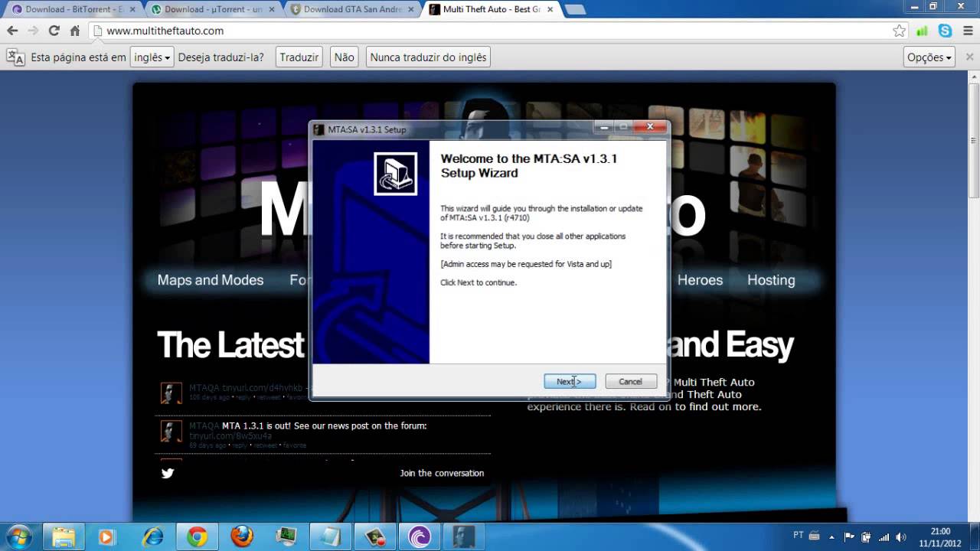Click the green-screen monitor icon in the taskbar

[x=286, y=536]
